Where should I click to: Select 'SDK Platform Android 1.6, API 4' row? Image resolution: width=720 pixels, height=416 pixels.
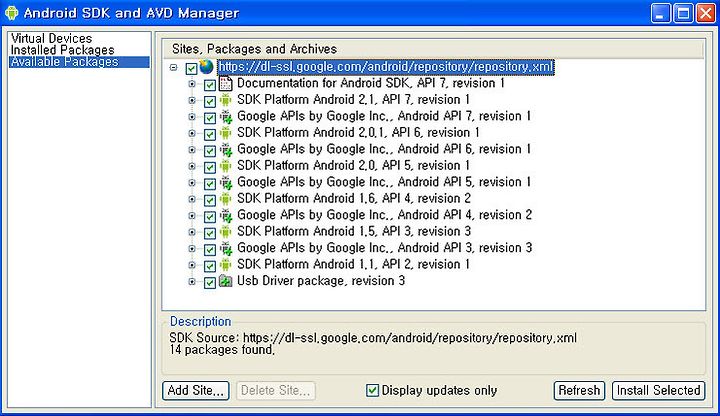click(354, 198)
